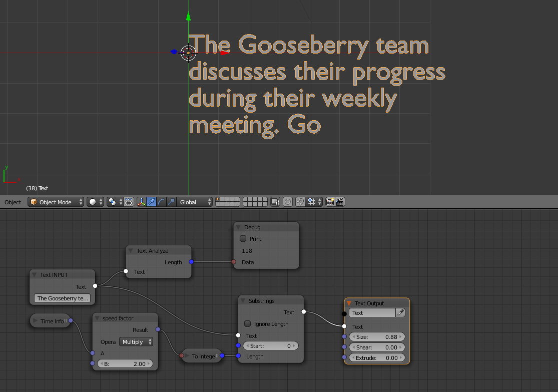Viewport: 558px width, 392px height.
Task: Click the Start value field in Substrings node
Action: click(x=270, y=346)
